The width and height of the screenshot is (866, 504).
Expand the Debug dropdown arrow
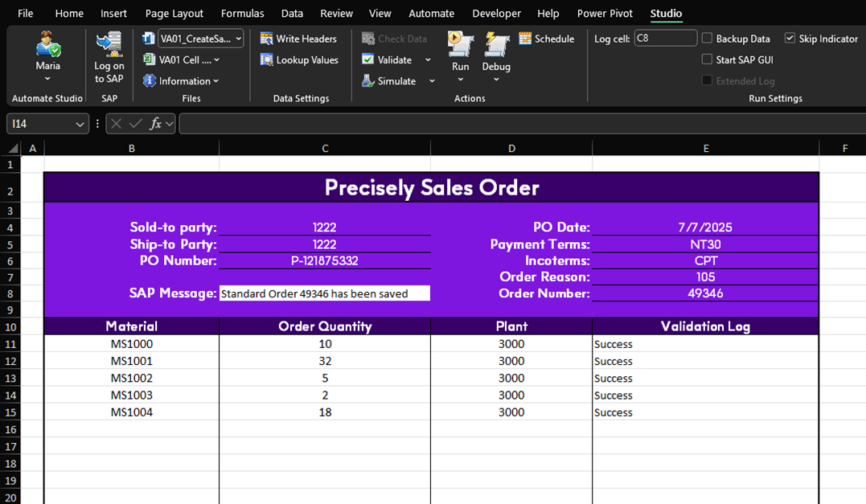coord(496,80)
